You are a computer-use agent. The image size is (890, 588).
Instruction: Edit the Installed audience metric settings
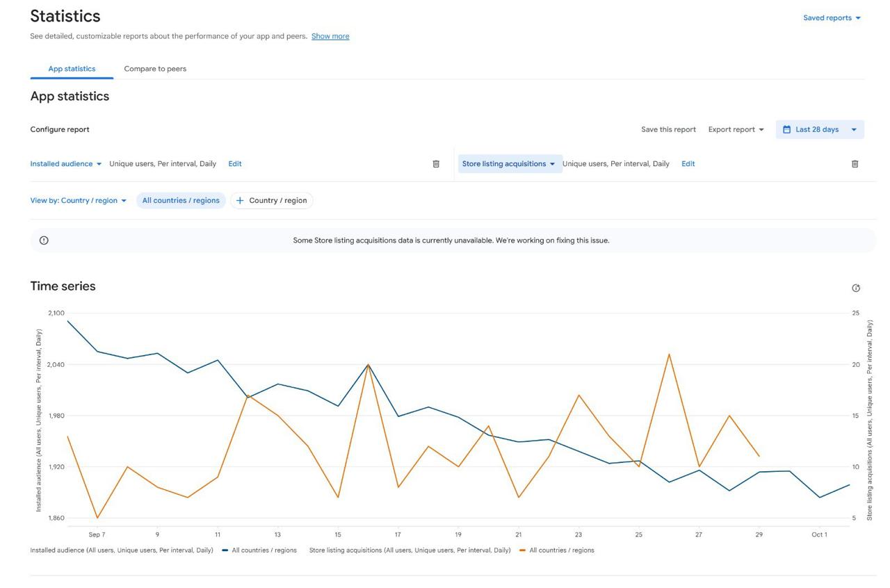tap(235, 164)
